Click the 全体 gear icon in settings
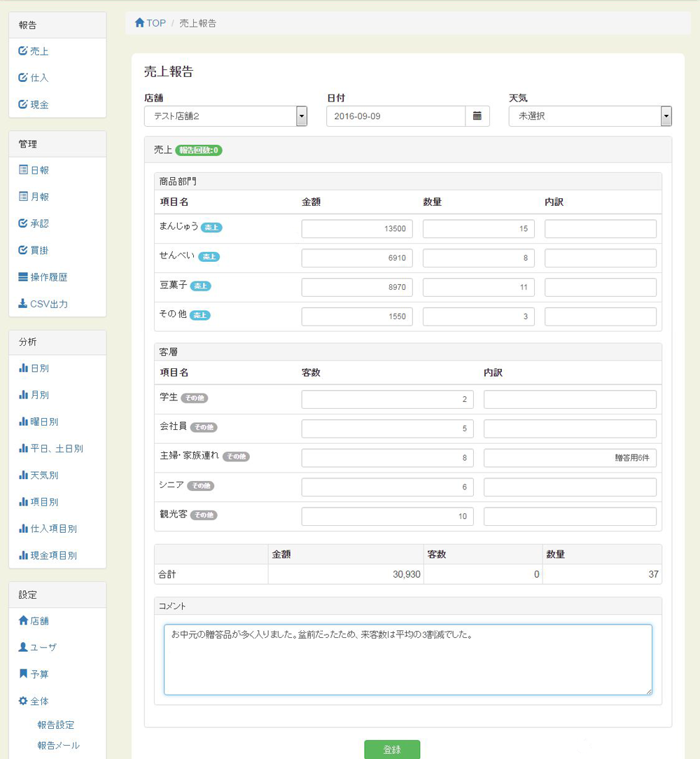 pyautogui.click(x=23, y=701)
